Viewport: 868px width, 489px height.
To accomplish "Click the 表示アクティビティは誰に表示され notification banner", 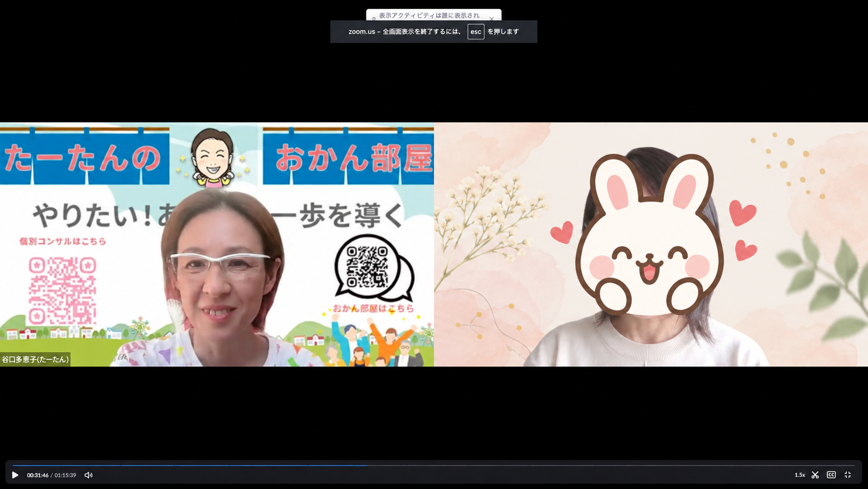I will pyautogui.click(x=433, y=15).
